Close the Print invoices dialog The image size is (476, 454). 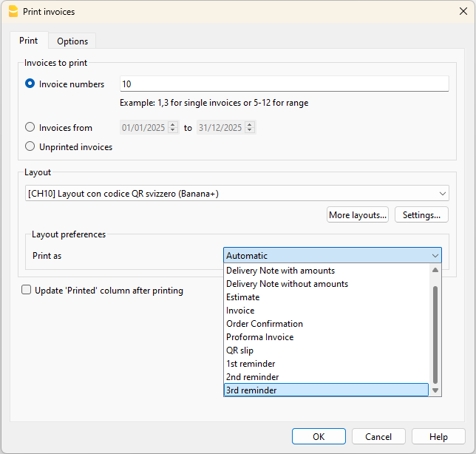tap(463, 11)
